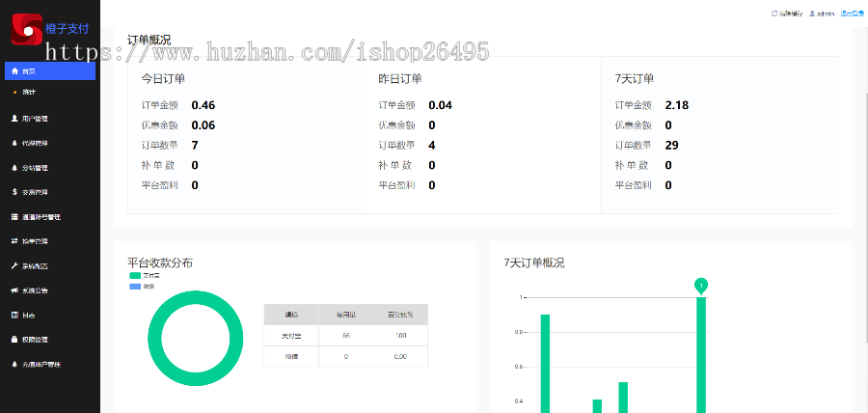
Task: Toggle the blue 微信 legend swatch
Action: click(x=135, y=287)
